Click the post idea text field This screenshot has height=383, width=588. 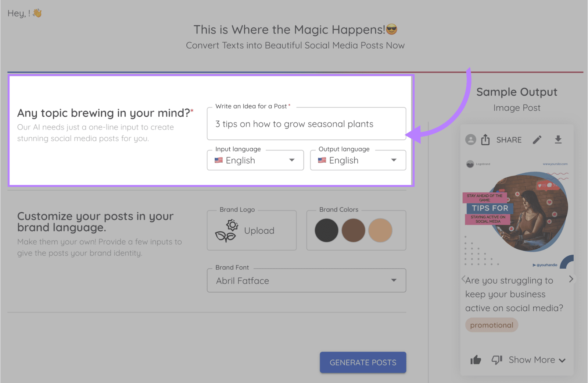pyautogui.click(x=306, y=124)
